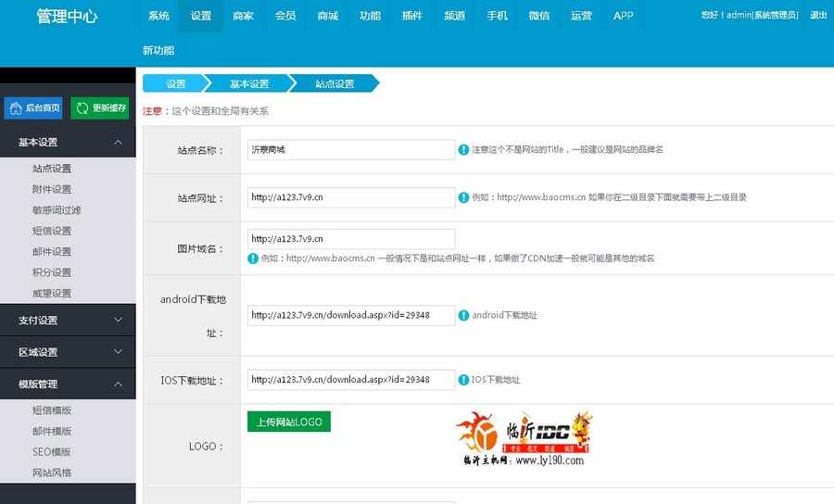
Task: Open the 运营 top menu
Action: tap(581, 16)
